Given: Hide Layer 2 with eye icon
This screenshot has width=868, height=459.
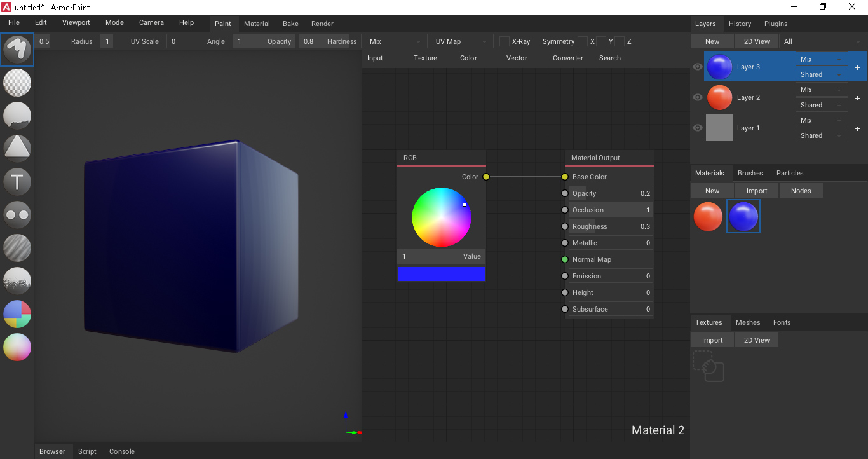Looking at the screenshot, I should (698, 97).
